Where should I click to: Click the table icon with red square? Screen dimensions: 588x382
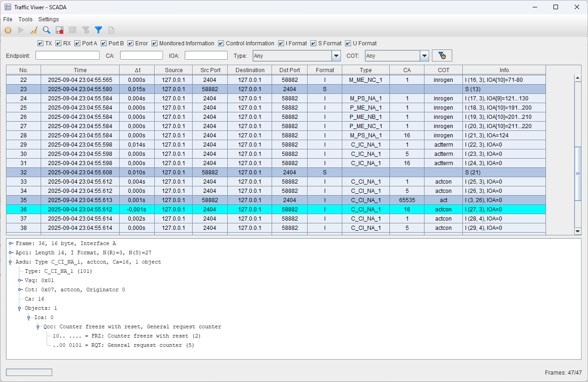(x=60, y=30)
